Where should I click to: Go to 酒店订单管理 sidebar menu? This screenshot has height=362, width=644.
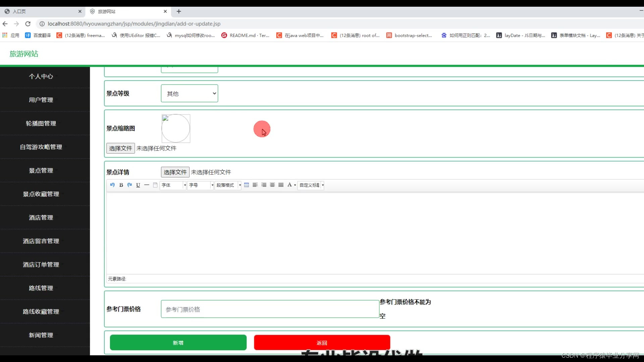coord(41,265)
